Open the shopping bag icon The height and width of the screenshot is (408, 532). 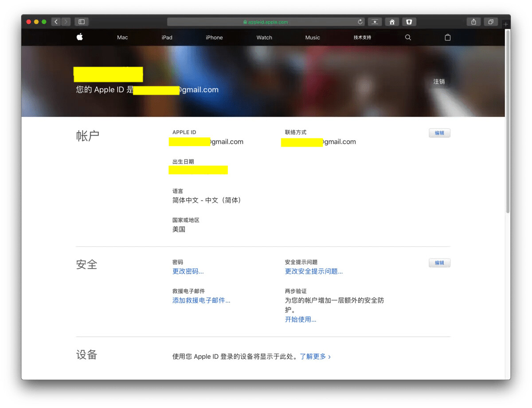448,38
